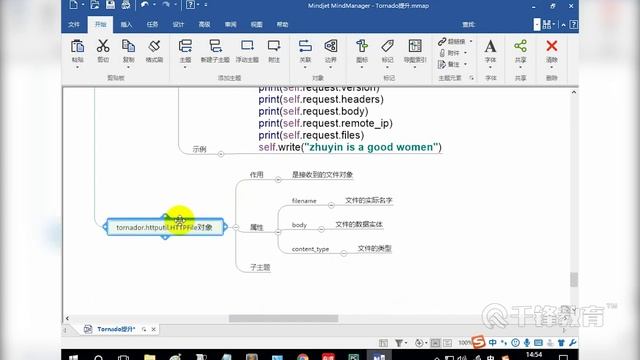Collapse the filename branch node
This screenshot has height=360, width=640.
(331, 205)
